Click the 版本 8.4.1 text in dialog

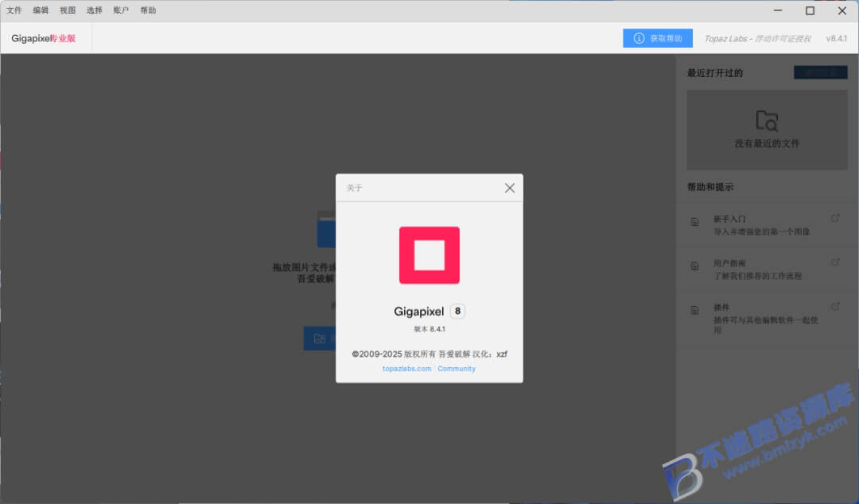(429, 328)
